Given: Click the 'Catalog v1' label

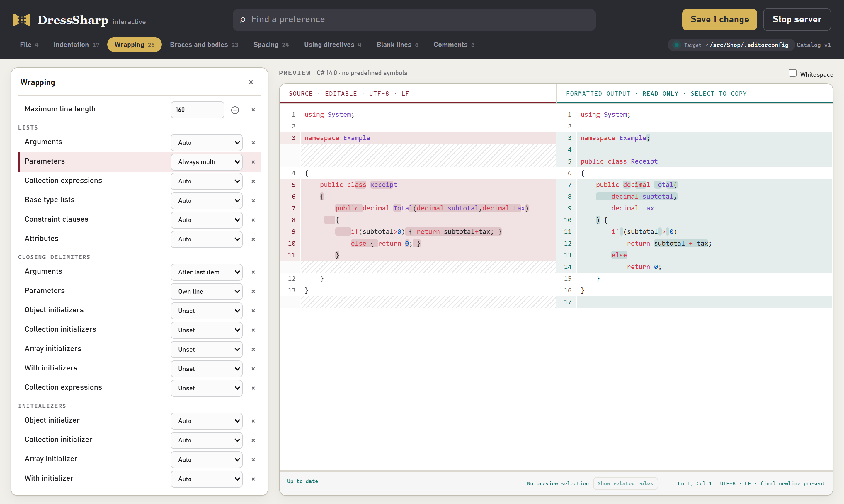Looking at the screenshot, I should [x=814, y=45].
